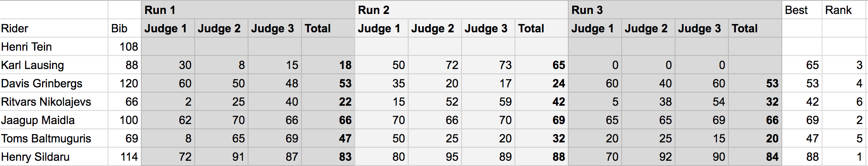Click the Rider column header cell

tap(54, 28)
